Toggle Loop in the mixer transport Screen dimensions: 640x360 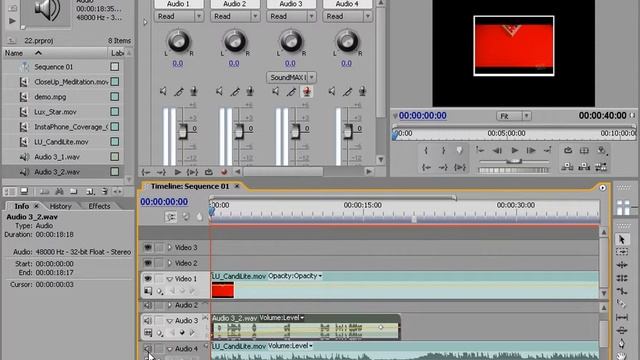click(x=209, y=172)
